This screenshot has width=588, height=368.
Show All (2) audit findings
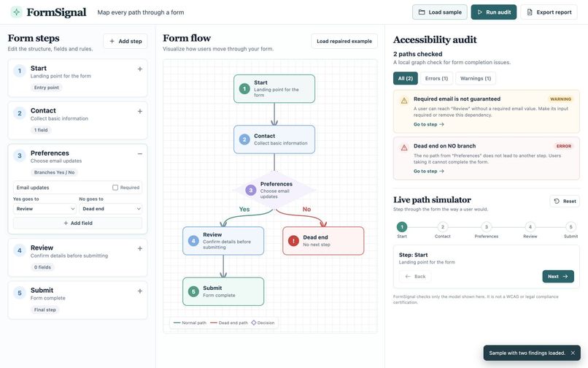[406, 78]
